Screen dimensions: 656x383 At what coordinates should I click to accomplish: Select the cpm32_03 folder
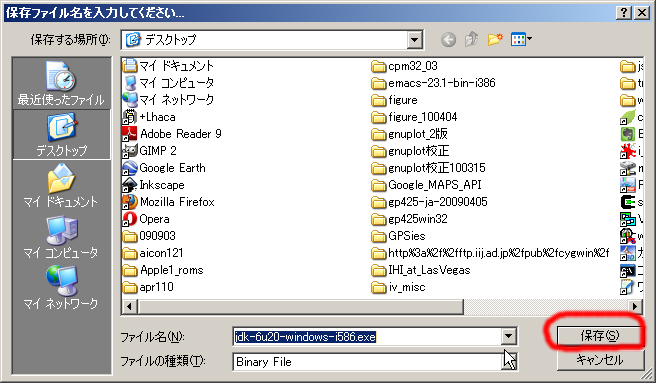405,66
